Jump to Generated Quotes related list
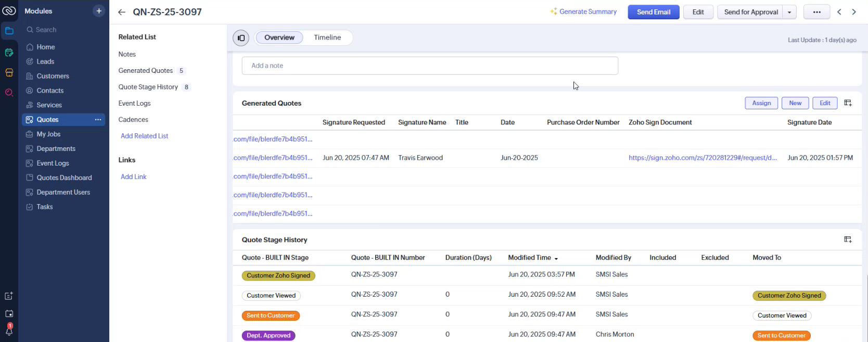868x342 pixels. (145, 71)
